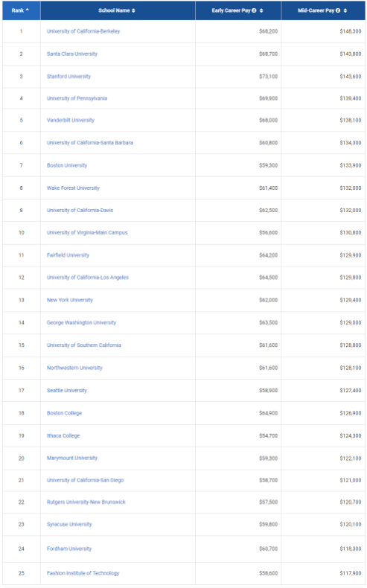Select the University of Pennsylvania link
The image size is (367, 588).
pos(77,98)
